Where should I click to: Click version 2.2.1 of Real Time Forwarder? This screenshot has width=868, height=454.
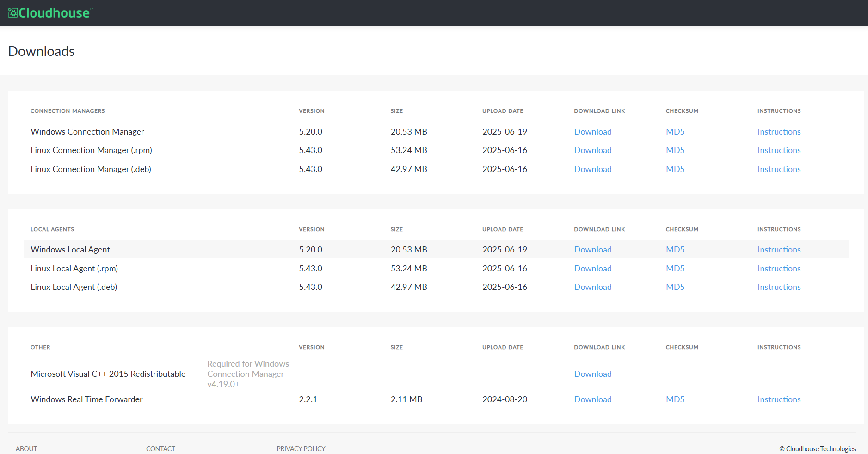(x=308, y=399)
